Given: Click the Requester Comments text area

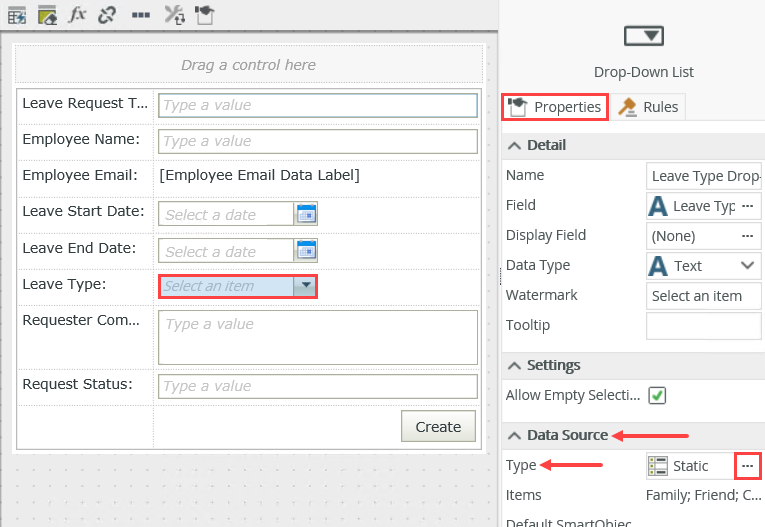Looking at the screenshot, I should coord(318,337).
